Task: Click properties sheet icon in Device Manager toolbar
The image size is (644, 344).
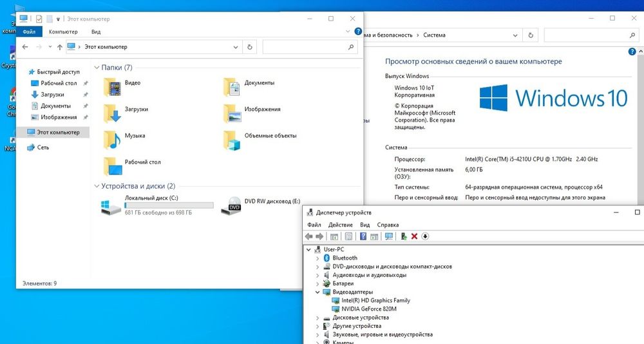Action: click(x=348, y=236)
